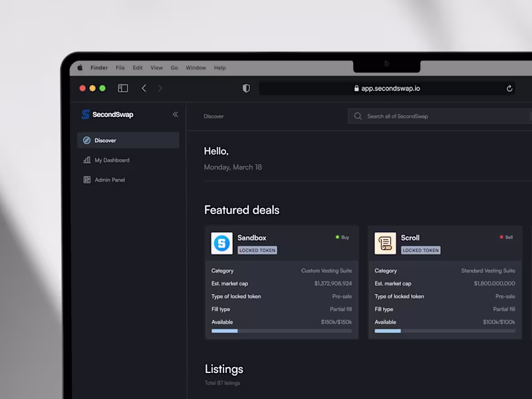Click the Discover breadcrumb label
Viewport: 532px width, 399px height.
[x=213, y=116]
